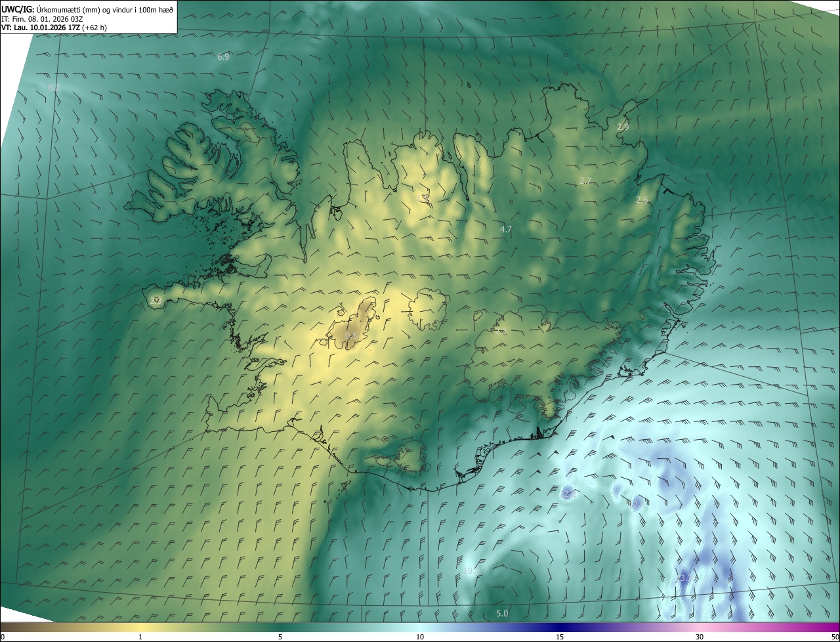Click the 2.9 value on the map
Screen dimensions: 840x642
pyautogui.click(x=623, y=127)
